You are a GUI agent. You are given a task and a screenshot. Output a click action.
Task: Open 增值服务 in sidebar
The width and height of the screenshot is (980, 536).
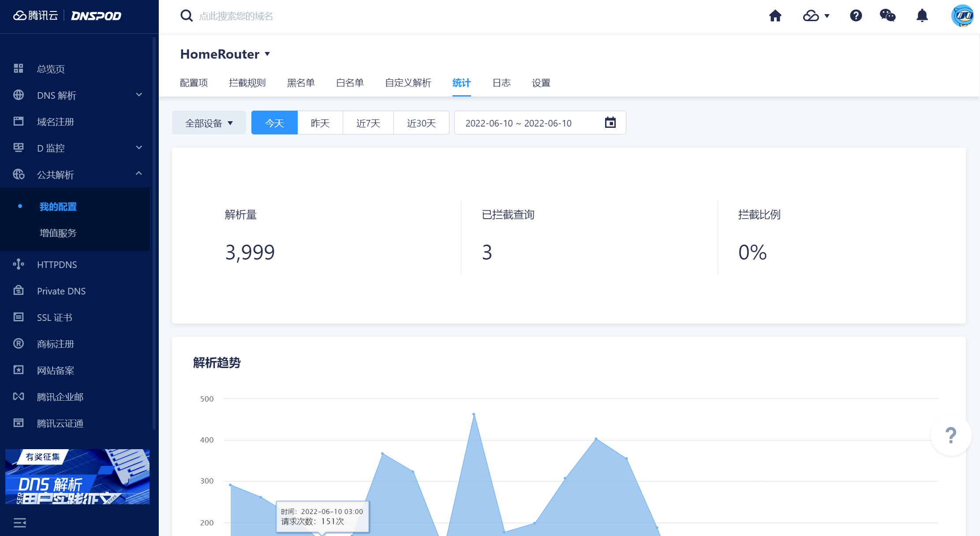point(58,233)
